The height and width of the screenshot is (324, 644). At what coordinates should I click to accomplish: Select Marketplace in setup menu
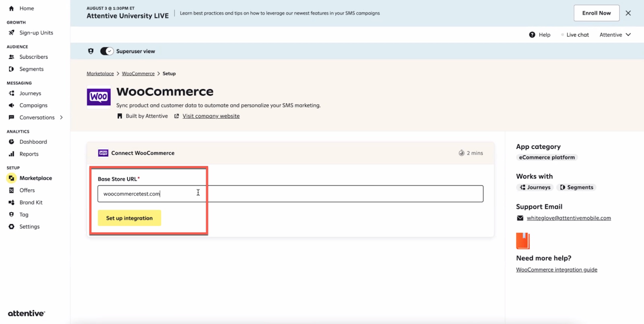(x=36, y=178)
